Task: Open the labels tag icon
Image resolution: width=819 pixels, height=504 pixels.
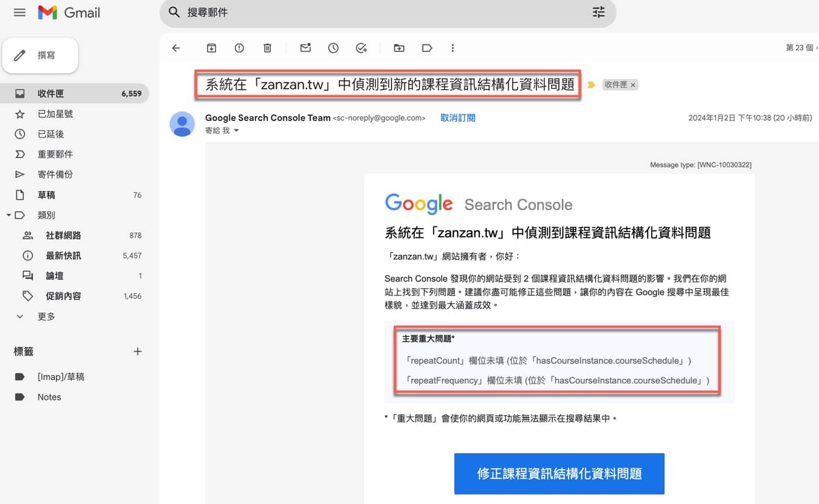Action: click(427, 48)
